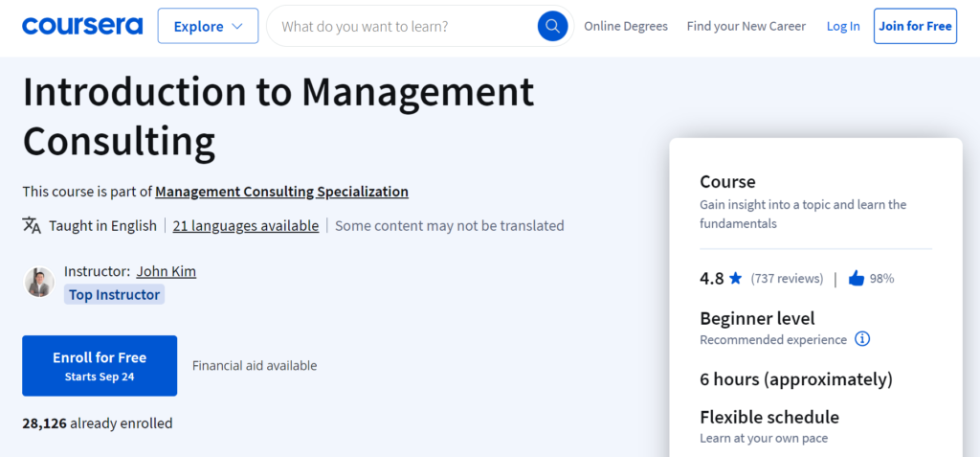Open Management Consulting Specialization link
Screen dimensions: 980x457
coord(282,192)
